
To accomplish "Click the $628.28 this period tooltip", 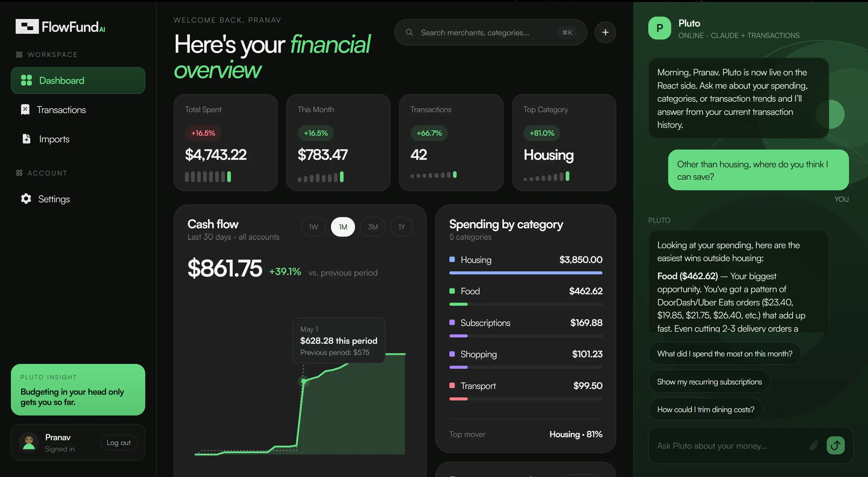I will click(x=339, y=340).
